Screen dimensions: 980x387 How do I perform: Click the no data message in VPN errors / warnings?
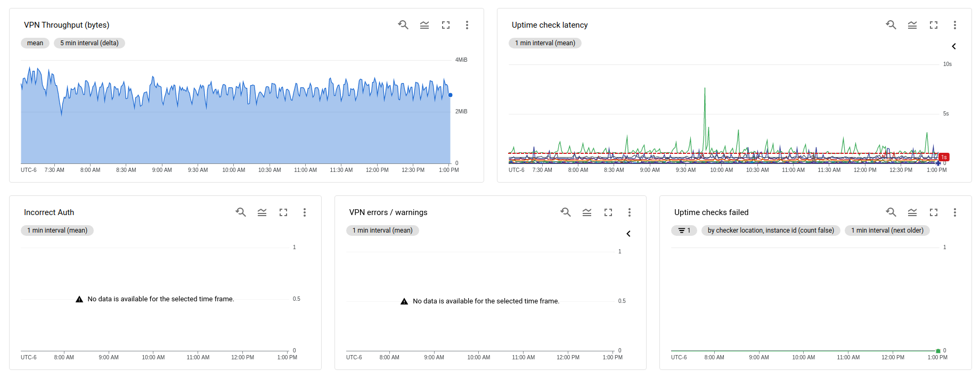(480, 301)
